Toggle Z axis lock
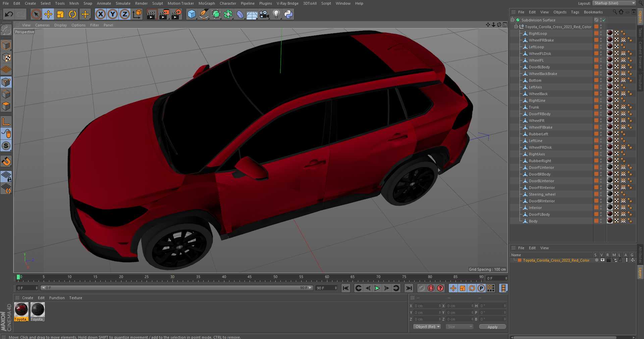This screenshot has height=339, width=644. point(125,14)
